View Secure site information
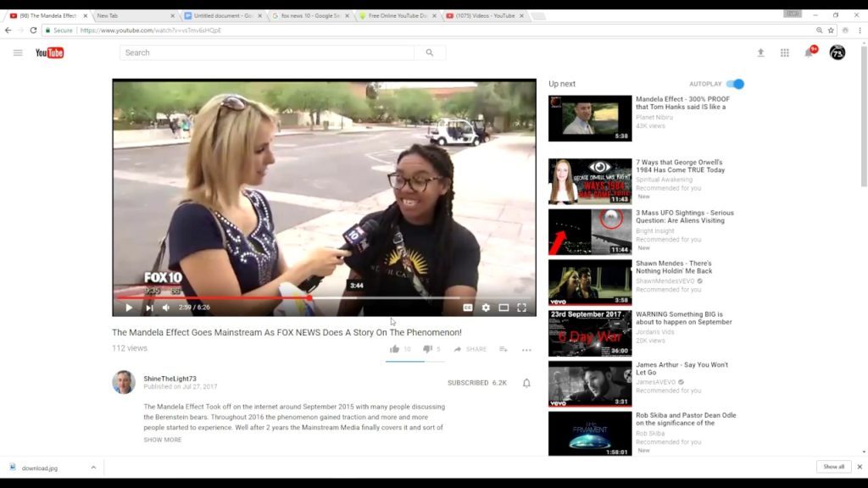 coord(58,30)
